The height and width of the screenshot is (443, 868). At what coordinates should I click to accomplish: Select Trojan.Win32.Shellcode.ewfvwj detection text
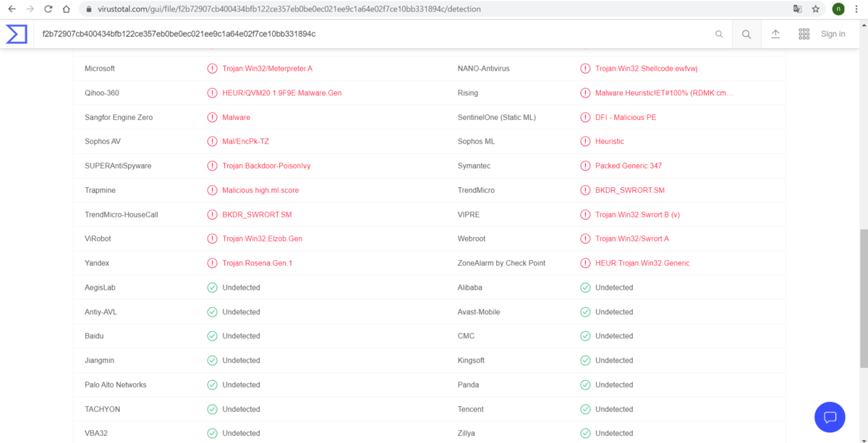pos(646,69)
